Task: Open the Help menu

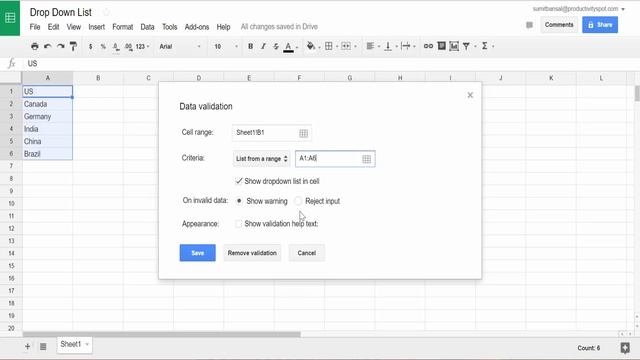Action: [223, 27]
